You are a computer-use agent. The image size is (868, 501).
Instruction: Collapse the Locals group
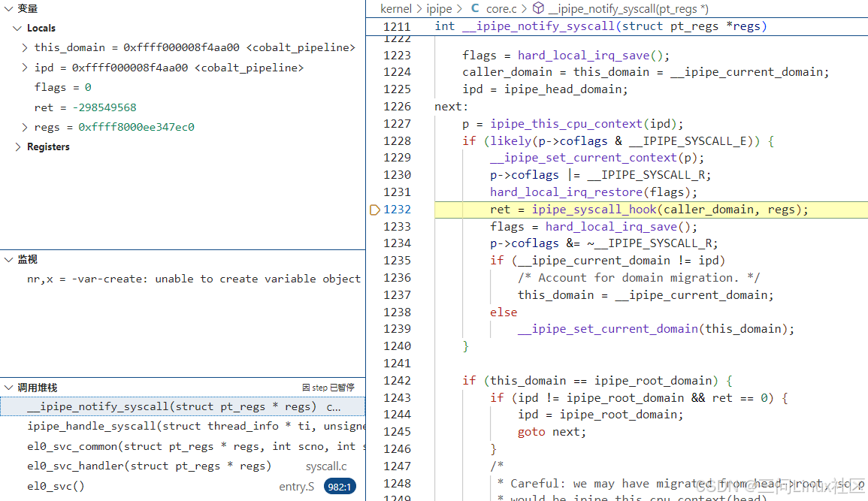[x=17, y=29]
